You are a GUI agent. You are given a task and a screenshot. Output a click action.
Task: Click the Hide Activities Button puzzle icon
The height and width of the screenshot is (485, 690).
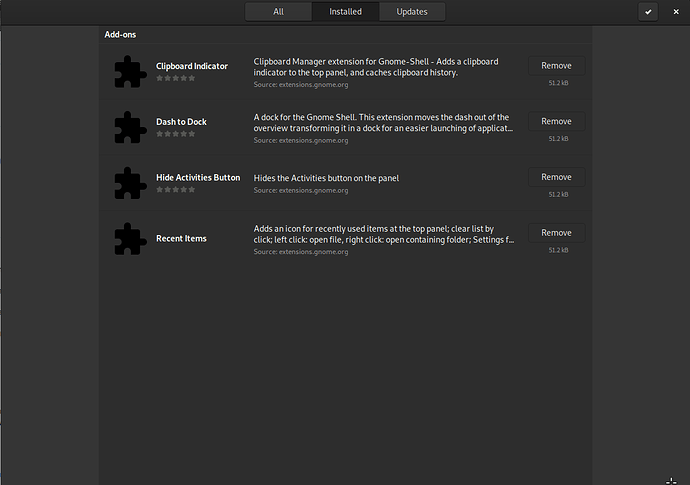pyautogui.click(x=130, y=183)
